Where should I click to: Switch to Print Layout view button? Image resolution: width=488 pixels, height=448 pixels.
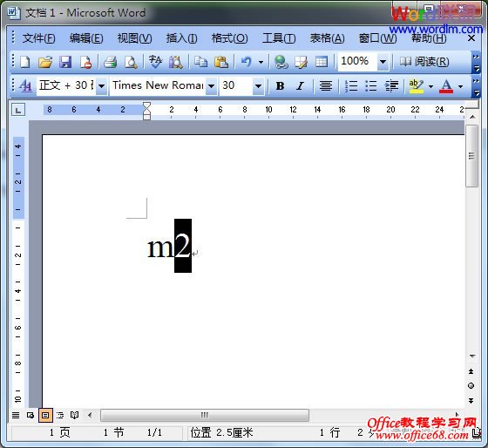[45, 415]
